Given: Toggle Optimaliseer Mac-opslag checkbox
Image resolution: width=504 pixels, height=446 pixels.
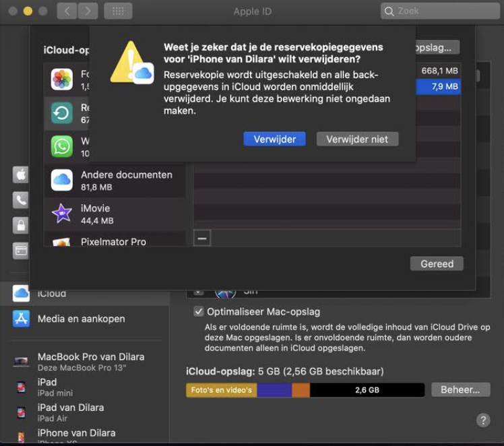Looking at the screenshot, I should pyautogui.click(x=199, y=312).
